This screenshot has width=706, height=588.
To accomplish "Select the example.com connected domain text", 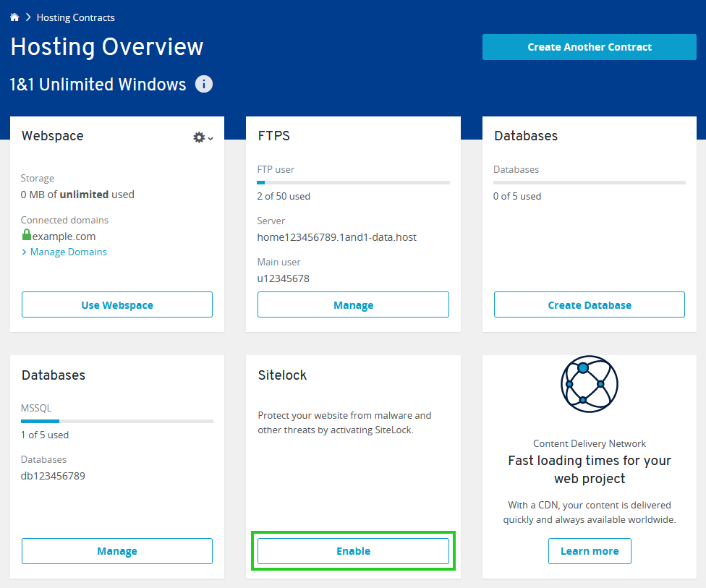I will coord(64,237).
